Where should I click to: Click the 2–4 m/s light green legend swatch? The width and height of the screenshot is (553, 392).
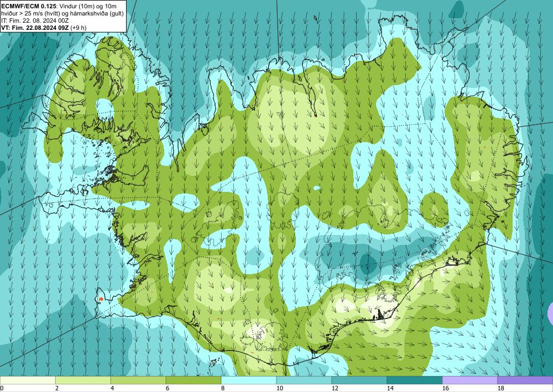(x=83, y=380)
